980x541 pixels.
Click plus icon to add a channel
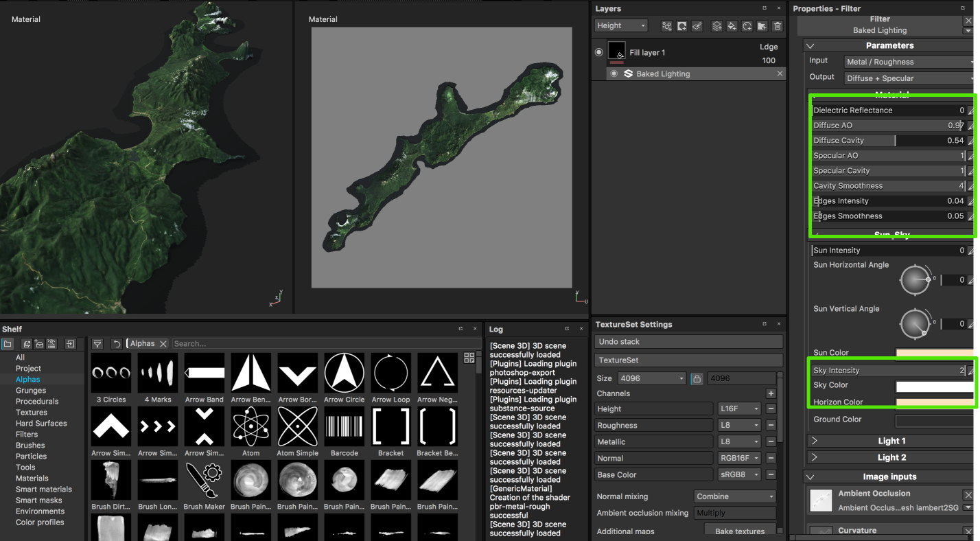point(771,393)
